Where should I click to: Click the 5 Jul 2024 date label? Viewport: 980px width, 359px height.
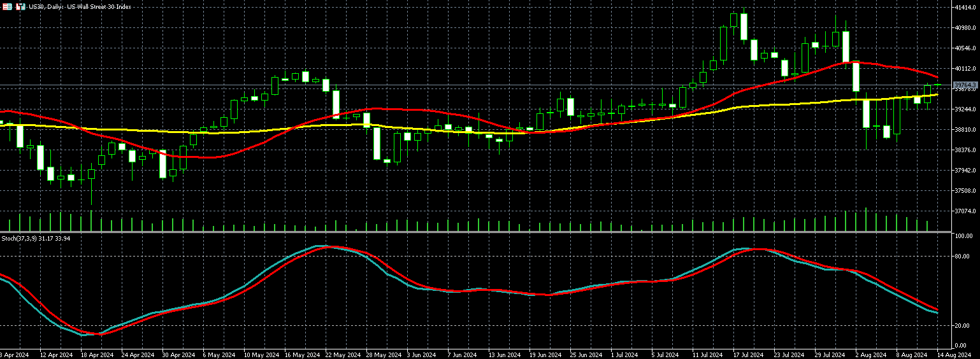tap(665, 355)
